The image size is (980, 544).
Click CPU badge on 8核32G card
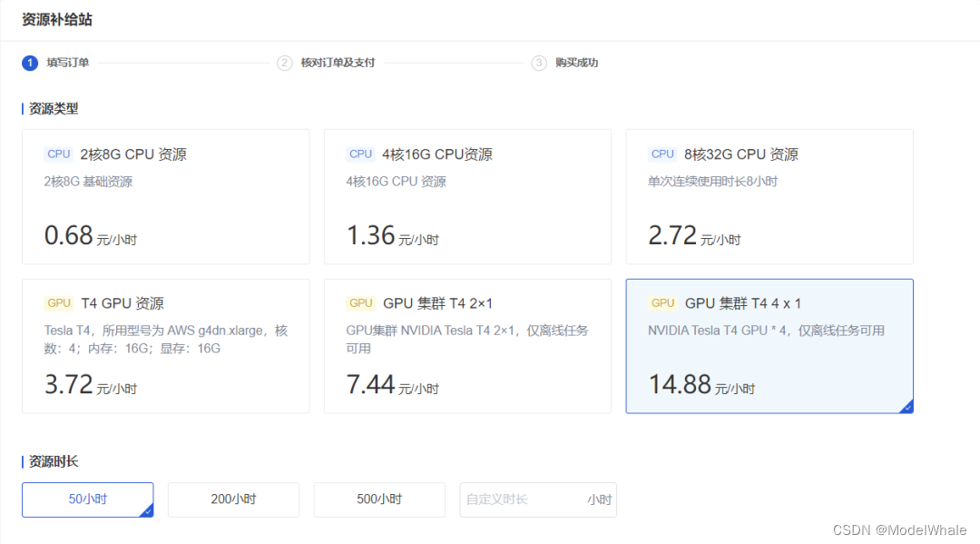pos(662,154)
